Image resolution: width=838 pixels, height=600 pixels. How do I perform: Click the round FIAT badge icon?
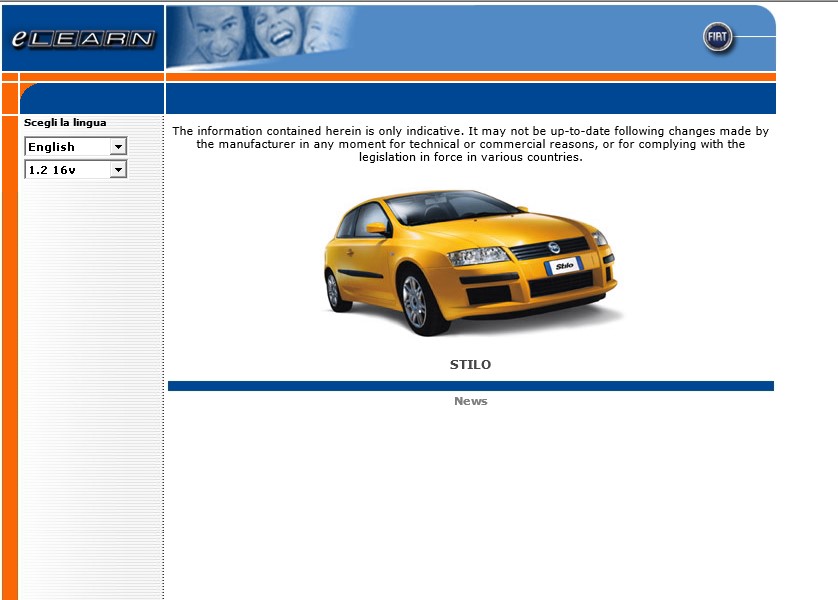tap(717, 37)
